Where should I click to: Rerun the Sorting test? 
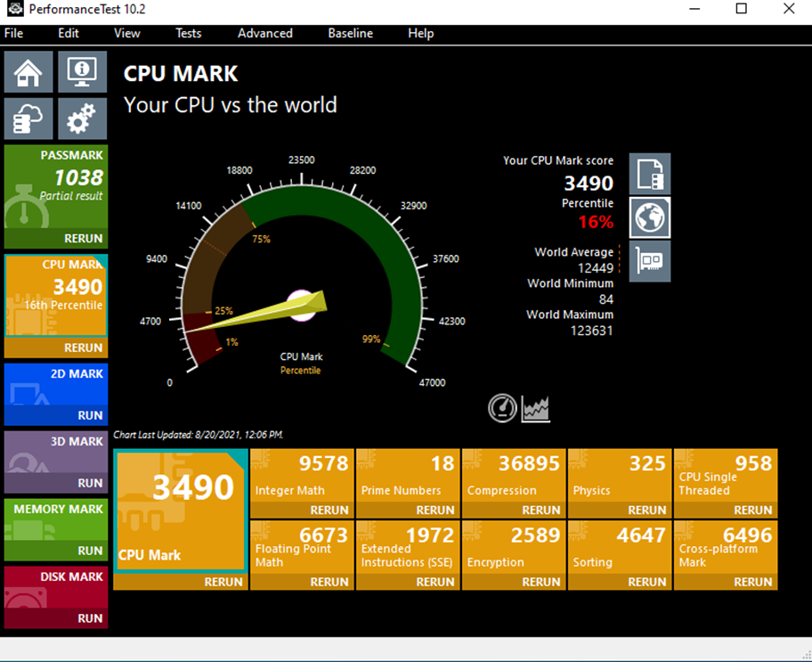(620, 582)
